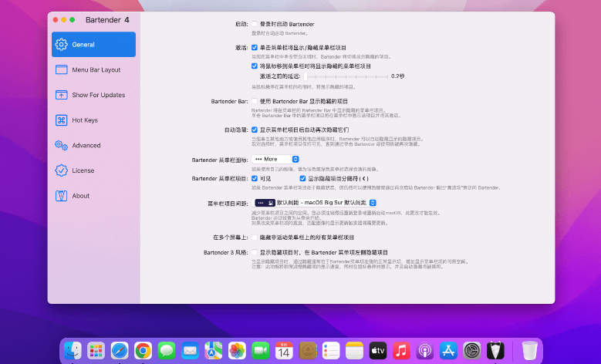
Task: Click the 0.2 seconds delay value
Action: pyautogui.click(x=398, y=76)
